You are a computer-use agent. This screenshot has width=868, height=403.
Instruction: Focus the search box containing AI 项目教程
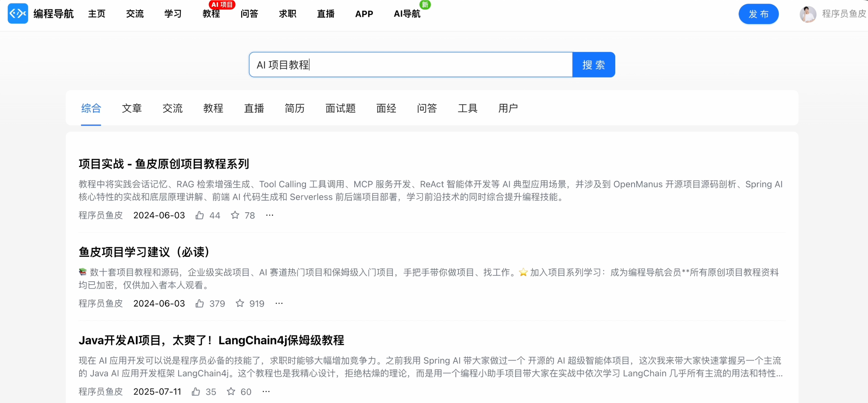(x=410, y=65)
